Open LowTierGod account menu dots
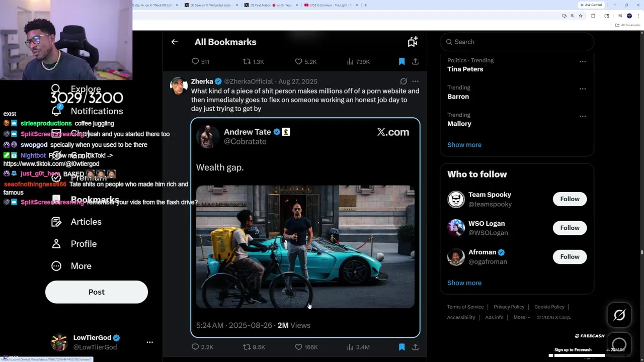The width and height of the screenshot is (644, 362). pos(149,342)
